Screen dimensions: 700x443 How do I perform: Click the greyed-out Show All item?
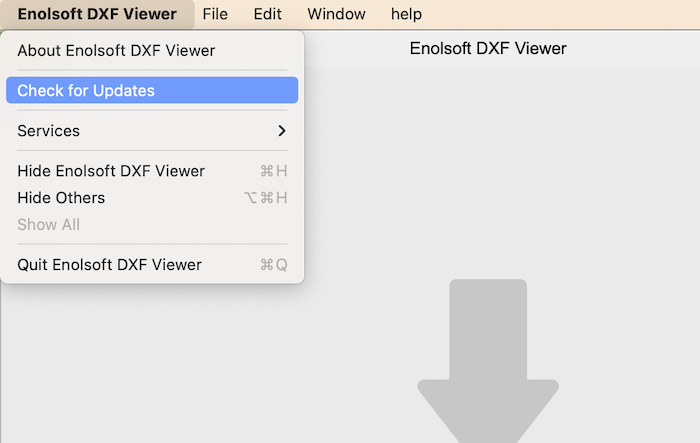(48, 225)
